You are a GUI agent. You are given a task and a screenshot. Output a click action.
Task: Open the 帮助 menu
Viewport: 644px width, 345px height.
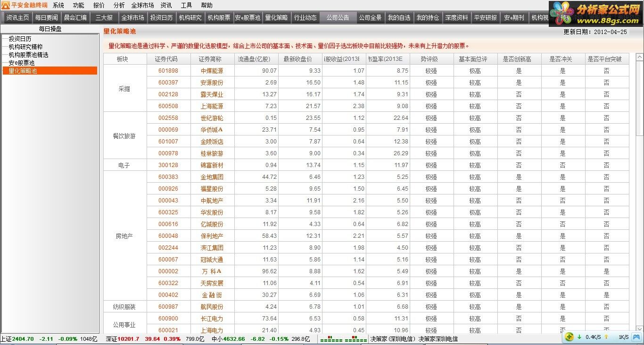[x=206, y=5]
